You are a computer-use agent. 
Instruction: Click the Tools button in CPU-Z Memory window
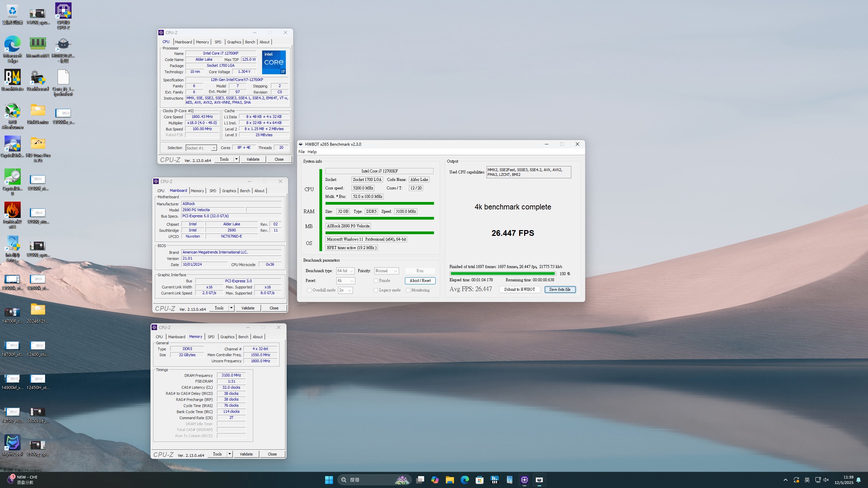coord(217,454)
